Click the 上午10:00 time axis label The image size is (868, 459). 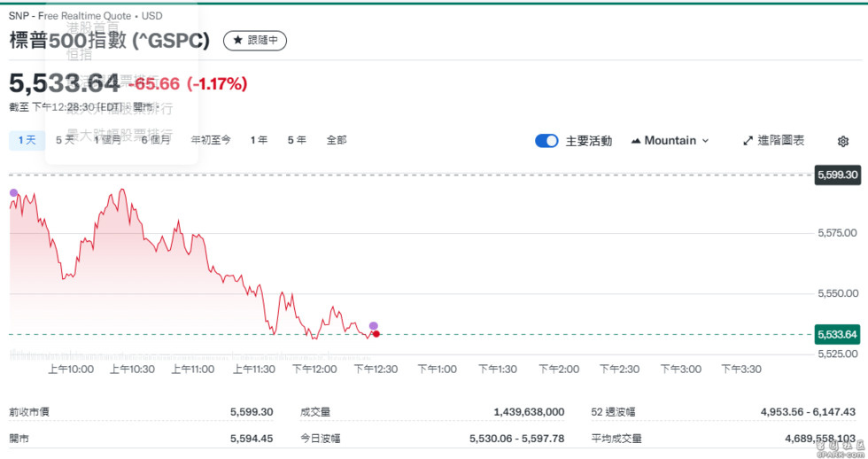point(71,370)
